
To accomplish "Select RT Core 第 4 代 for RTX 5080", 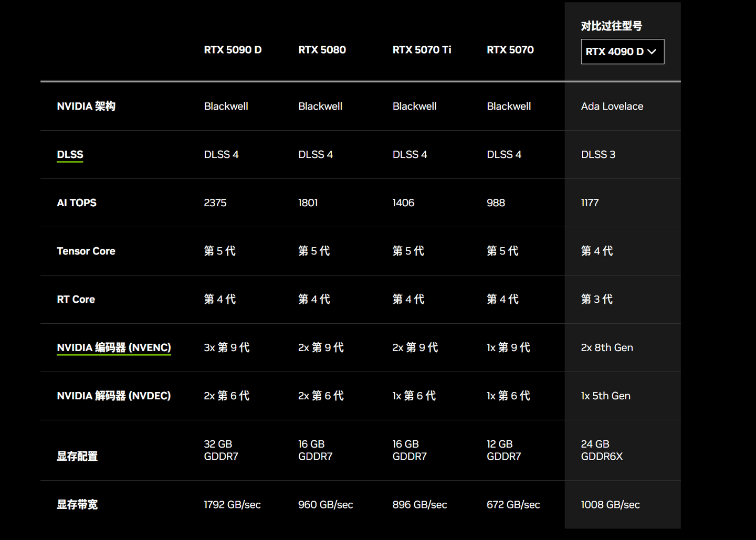I will pyautogui.click(x=314, y=299).
